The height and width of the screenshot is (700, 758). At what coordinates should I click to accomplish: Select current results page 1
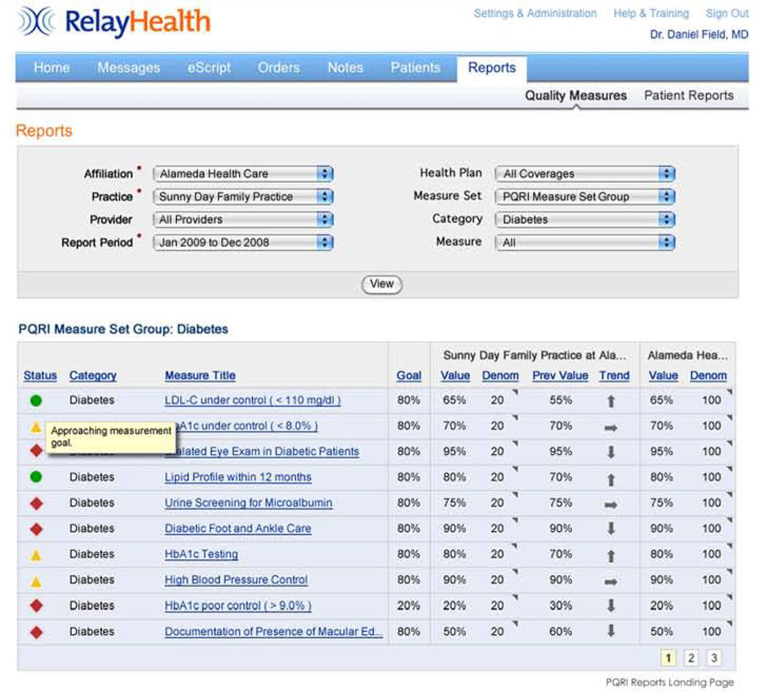tap(668, 658)
